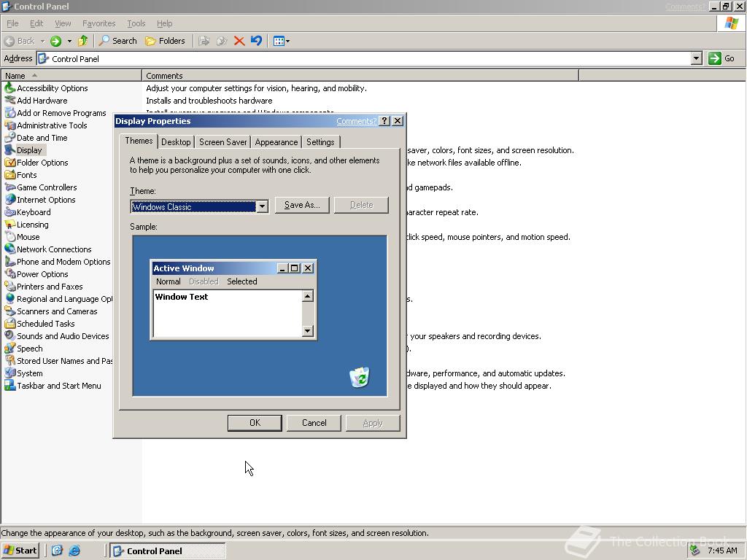The image size is (747, 560).
Task: Open the Help menu
Action: tap(164, 23)
